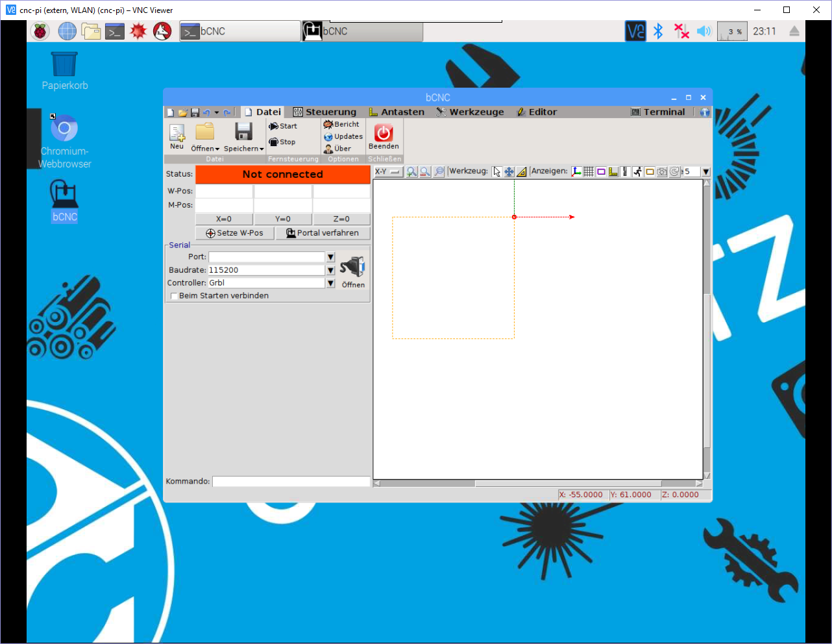
Task: Click the help icon beside Terminal
Action: [x=705, y=112]
